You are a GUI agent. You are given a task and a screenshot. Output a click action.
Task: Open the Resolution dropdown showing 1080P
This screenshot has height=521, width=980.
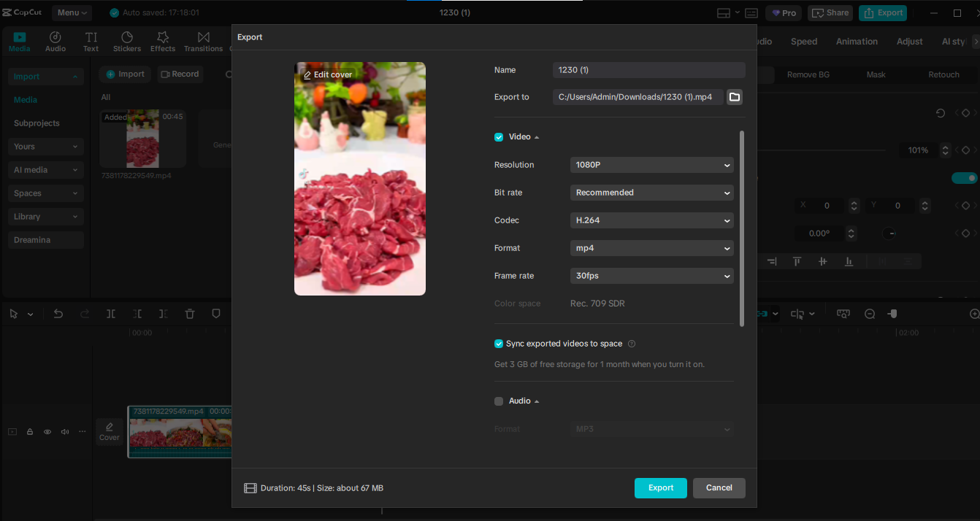(x=652, y=165)
